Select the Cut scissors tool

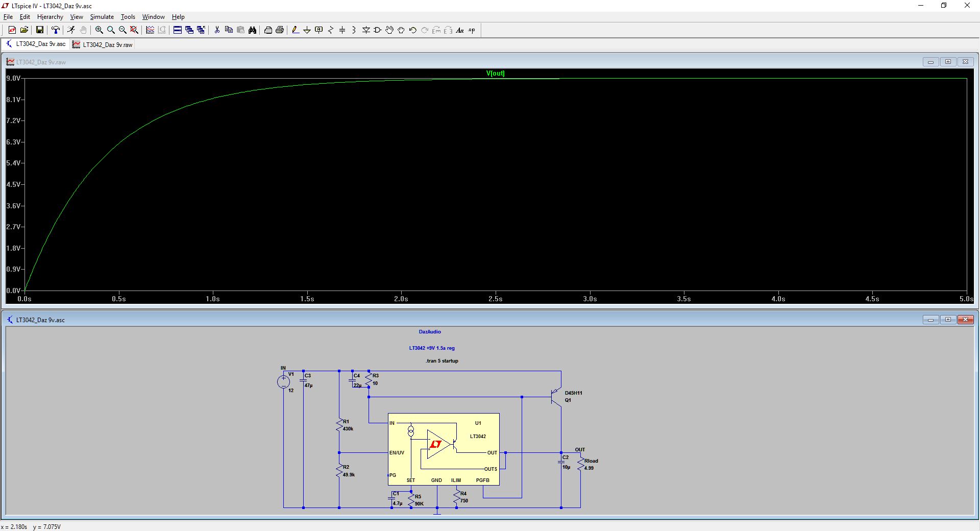[x=217, y=30]
